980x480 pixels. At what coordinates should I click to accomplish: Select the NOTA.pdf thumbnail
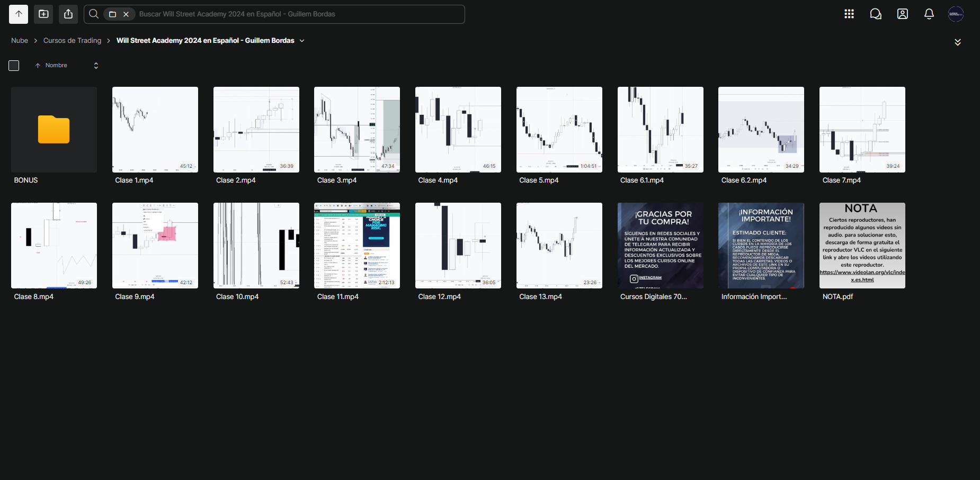(x=862, y=246)
